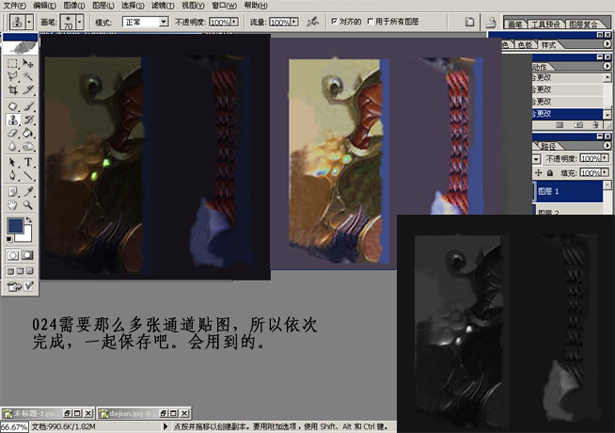Open the 文件 menu
This screenshot has height=433, width=615.
pos(15,5)
